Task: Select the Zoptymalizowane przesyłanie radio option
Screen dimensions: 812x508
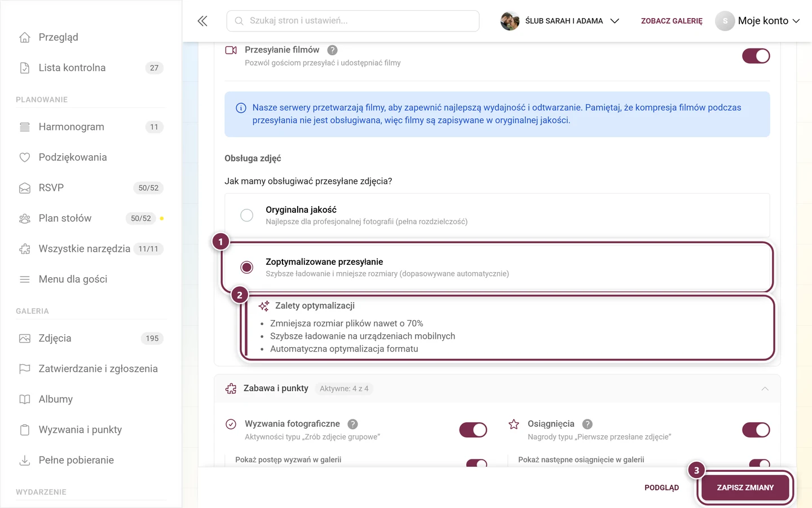Action: 247,267
